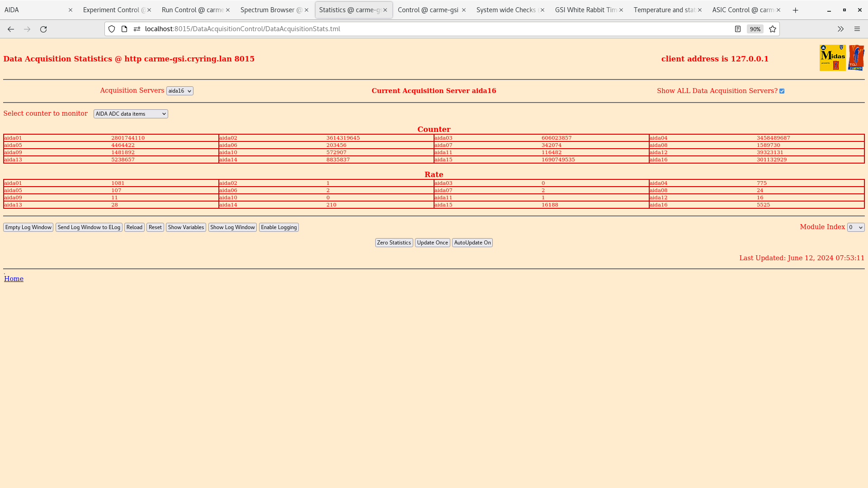Click Enable Logging button

click(278, 227)
